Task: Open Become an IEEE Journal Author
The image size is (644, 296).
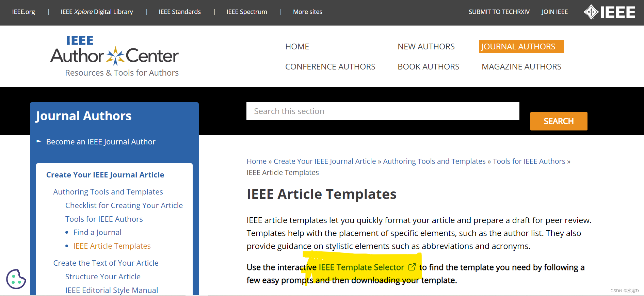Action: pyautogui.click(x=101, y=142)
